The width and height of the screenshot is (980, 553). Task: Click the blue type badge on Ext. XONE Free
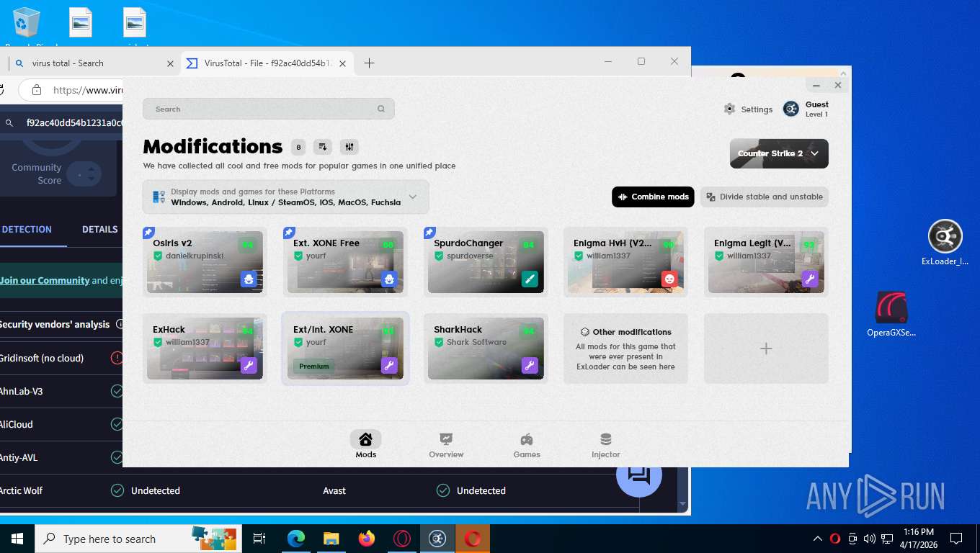389,279
